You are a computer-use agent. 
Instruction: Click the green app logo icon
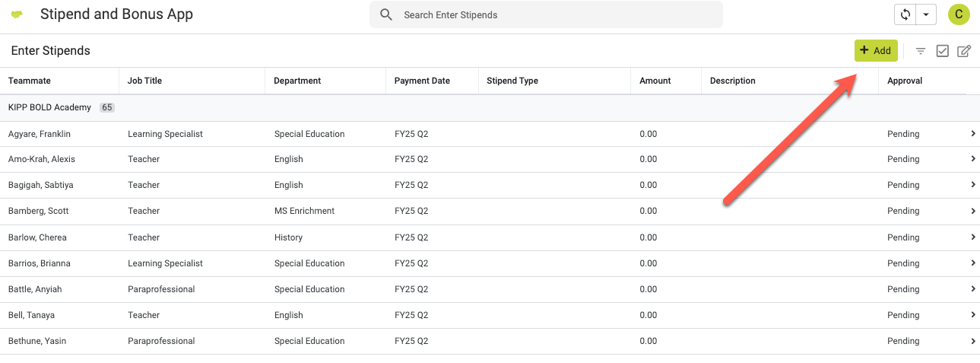17,15
